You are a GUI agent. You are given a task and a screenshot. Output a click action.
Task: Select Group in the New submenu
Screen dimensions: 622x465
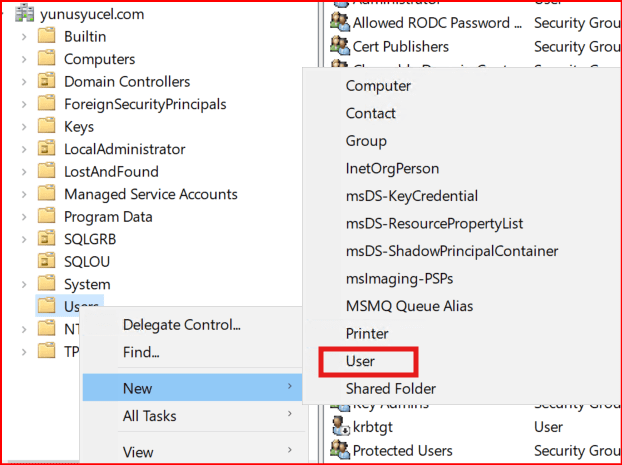(366, 141)
